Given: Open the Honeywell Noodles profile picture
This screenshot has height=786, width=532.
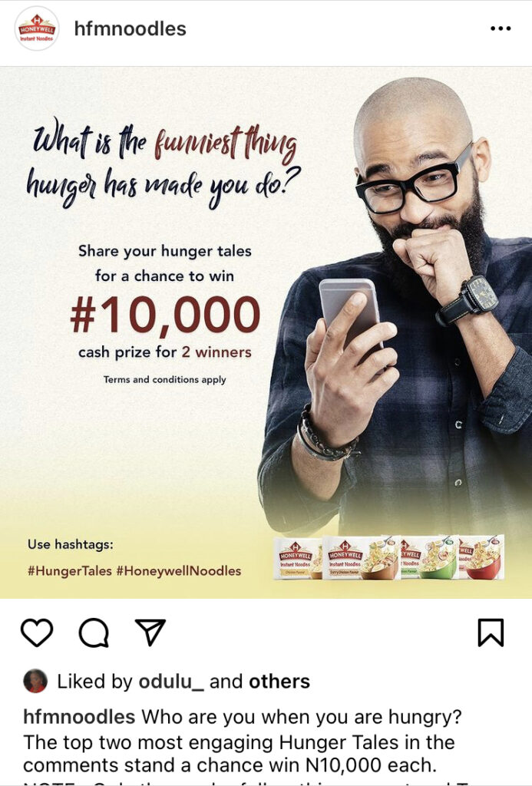Looking at the screenshot, I should [37, 28].
